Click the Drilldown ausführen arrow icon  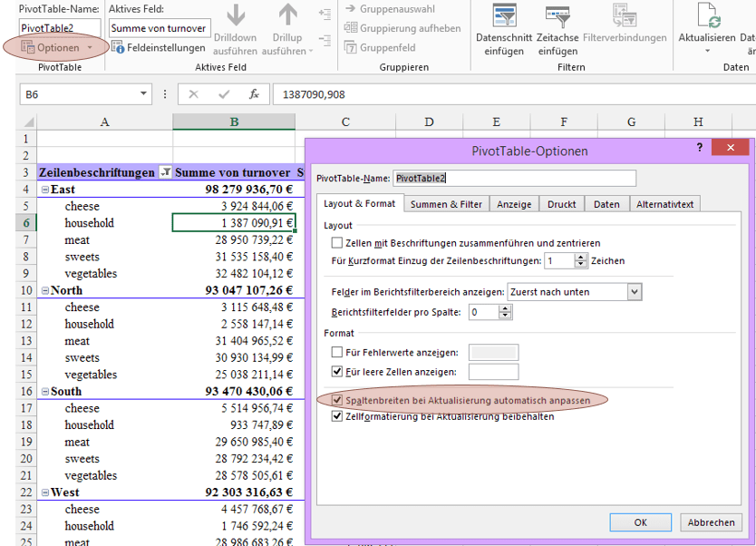click(x=236, y=16)
